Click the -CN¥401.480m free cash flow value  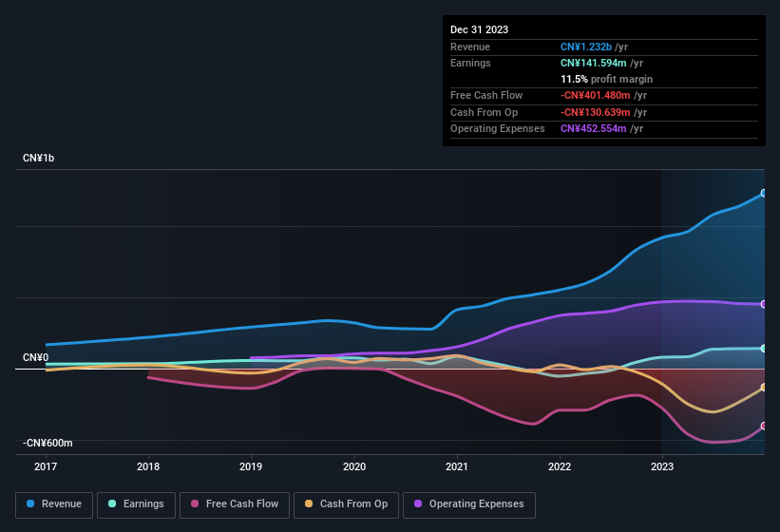tap(596, 95)
